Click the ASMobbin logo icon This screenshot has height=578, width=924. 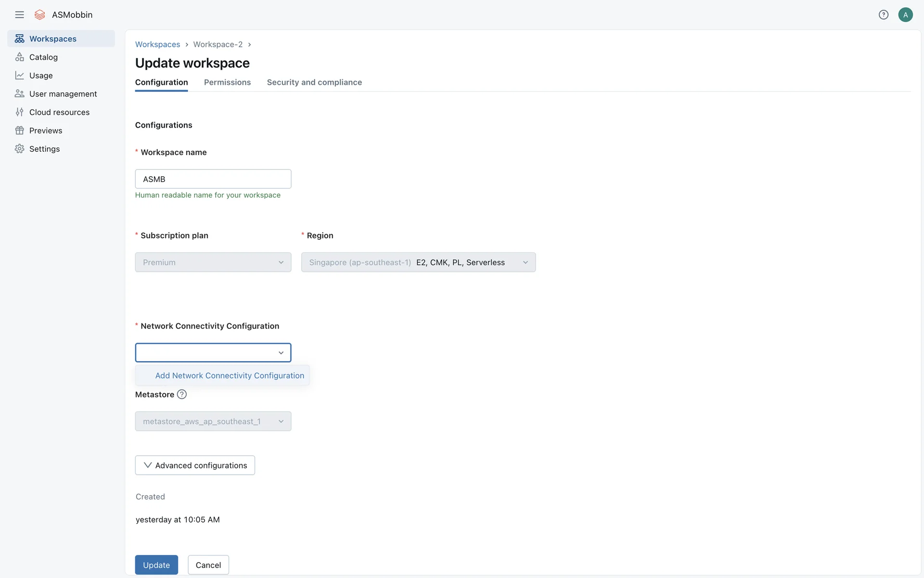40,14
